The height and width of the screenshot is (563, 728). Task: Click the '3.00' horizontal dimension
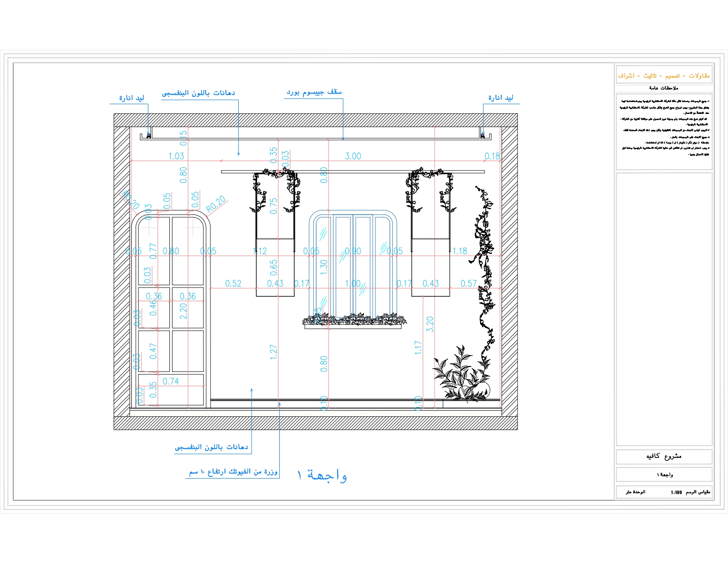click(x=353, y=156)
